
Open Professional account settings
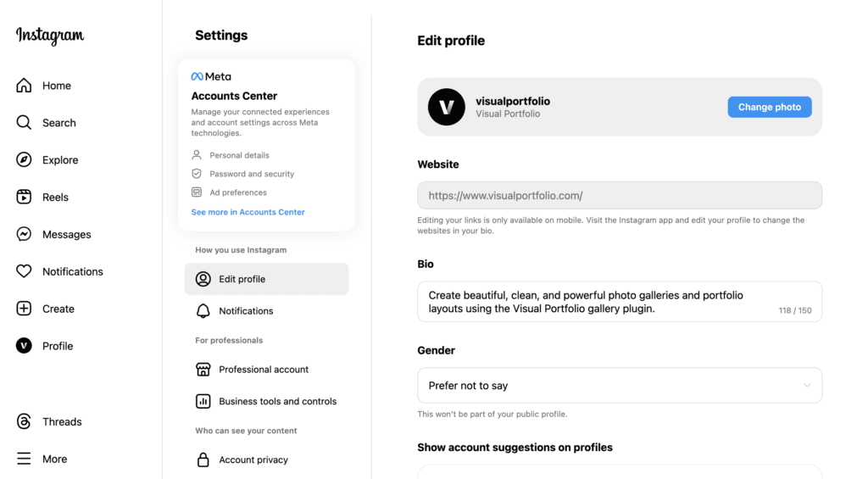coord(267,370)
